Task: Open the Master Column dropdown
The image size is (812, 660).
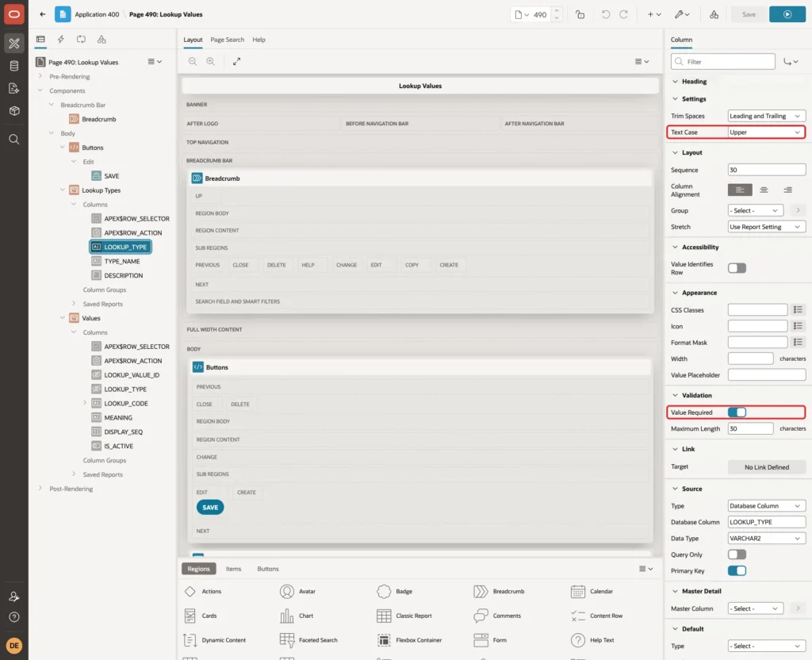Action: coord(756,608)
